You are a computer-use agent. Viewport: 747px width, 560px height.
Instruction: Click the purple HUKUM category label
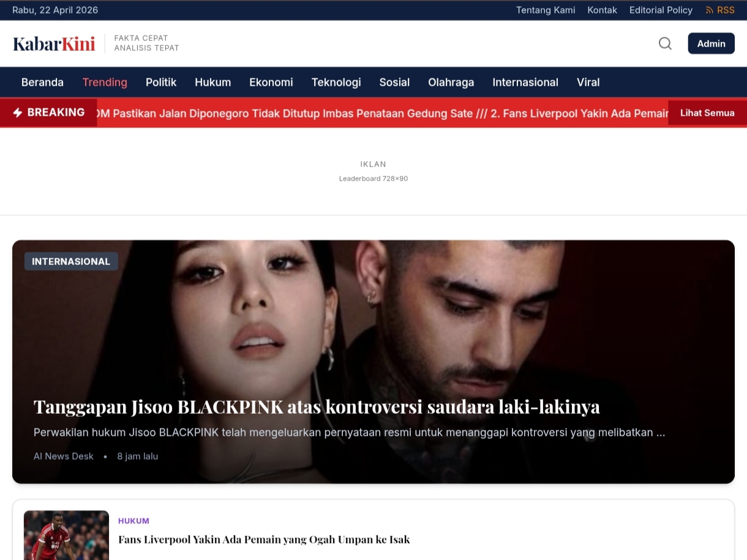click(x=133, y=521)
